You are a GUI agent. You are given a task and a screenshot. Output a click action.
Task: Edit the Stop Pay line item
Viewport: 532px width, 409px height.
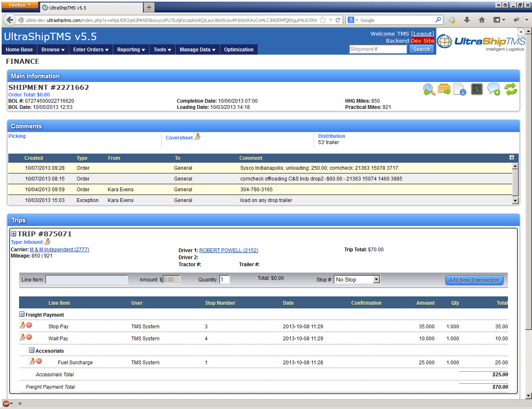[x=22, y=325]
